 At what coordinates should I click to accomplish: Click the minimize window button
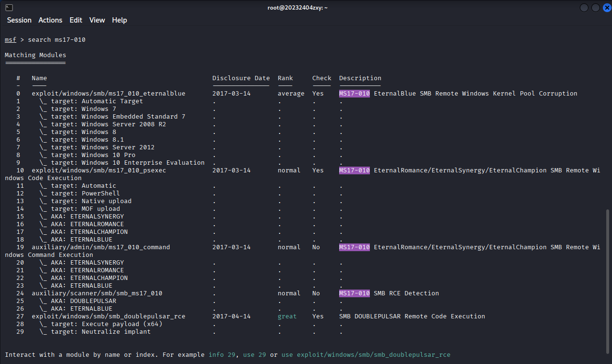pos(584,8)
